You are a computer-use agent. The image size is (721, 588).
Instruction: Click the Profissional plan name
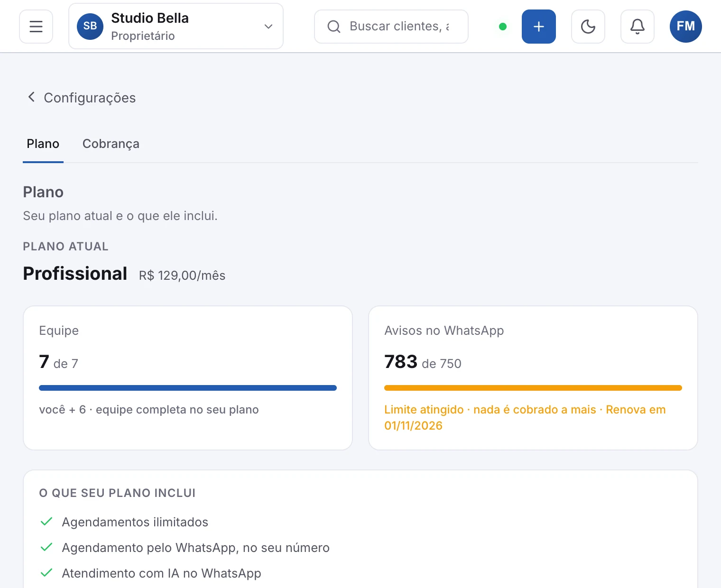pyautogui.click(x=75, y=274)
